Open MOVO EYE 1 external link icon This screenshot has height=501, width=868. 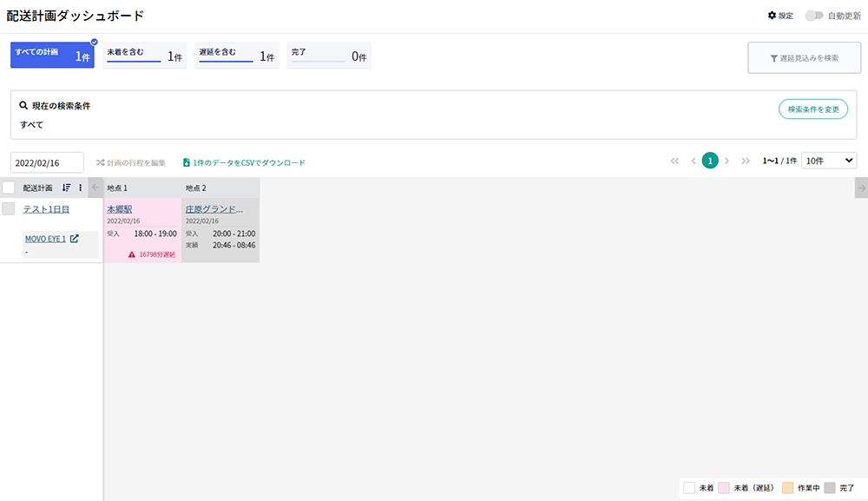point(74,239)
